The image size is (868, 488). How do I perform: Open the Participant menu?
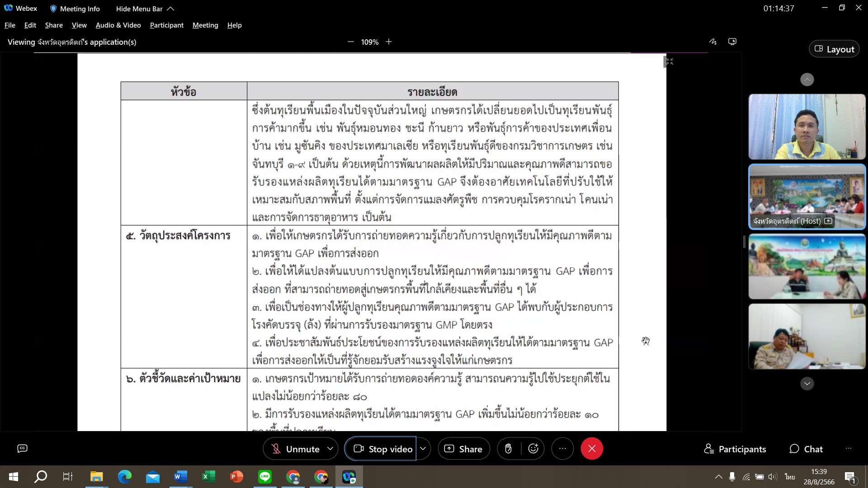[x=167, y=25]
